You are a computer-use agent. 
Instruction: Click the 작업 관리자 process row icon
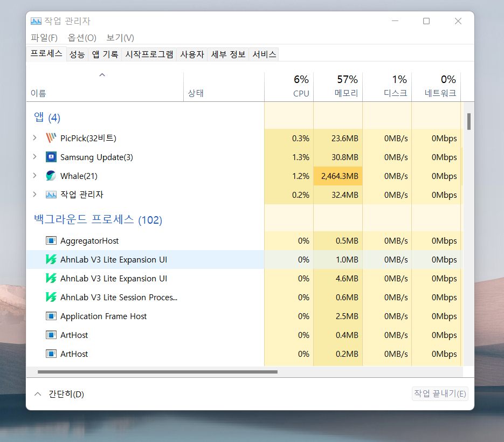(x=51, y=195)
